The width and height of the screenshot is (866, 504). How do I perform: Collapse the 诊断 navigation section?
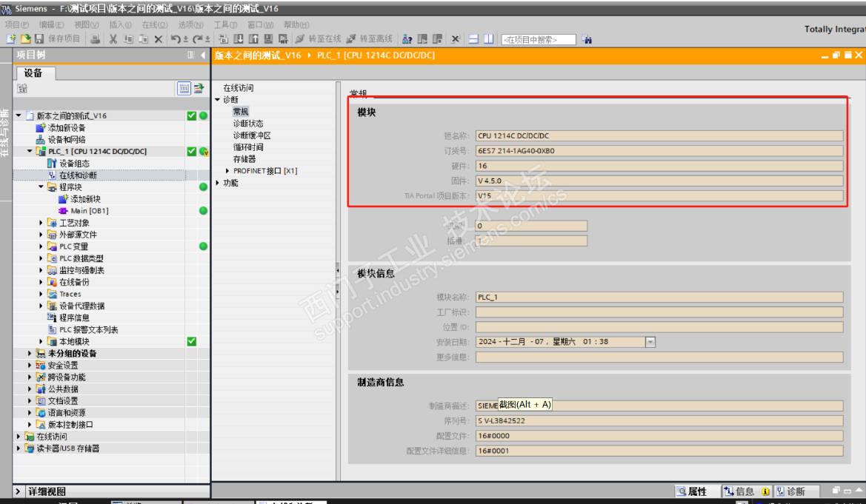coord(218,99)
